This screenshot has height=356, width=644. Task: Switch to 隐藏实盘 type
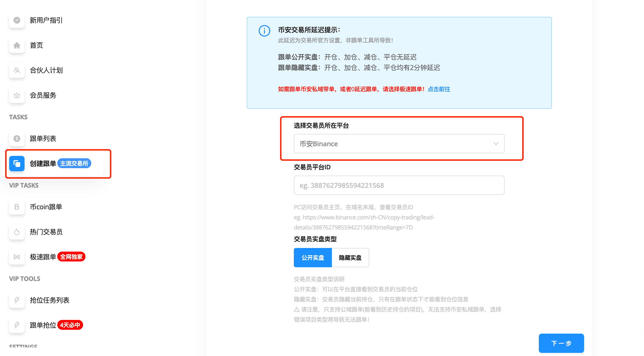click(350, 258)
